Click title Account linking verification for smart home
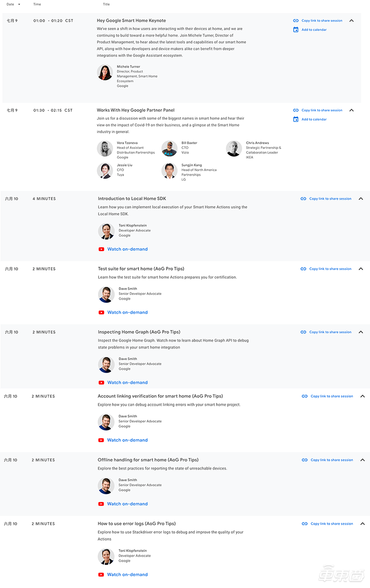 pyautogui.click(x=160, y=396)
